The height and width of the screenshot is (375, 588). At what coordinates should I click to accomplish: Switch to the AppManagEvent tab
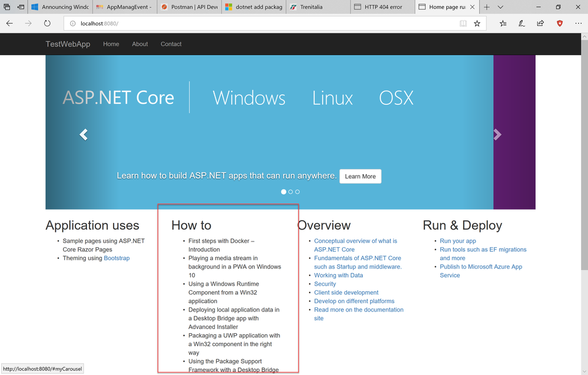click(125, 6)
